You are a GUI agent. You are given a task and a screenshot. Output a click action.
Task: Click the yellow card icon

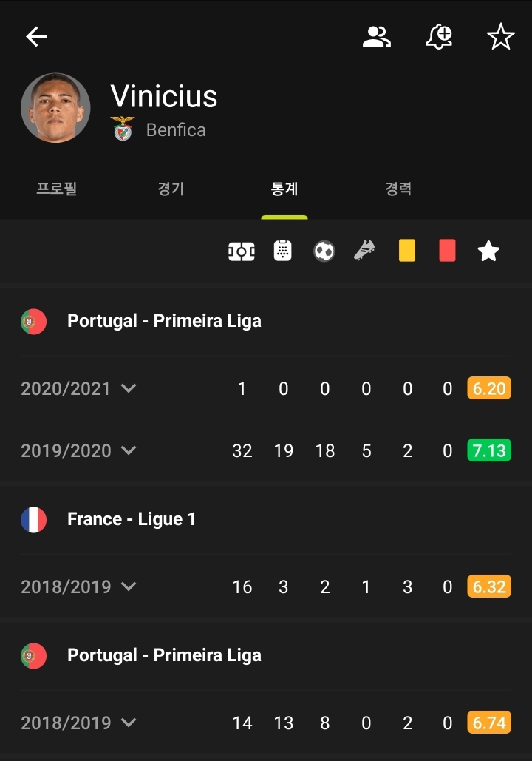[x=406, y=250]
